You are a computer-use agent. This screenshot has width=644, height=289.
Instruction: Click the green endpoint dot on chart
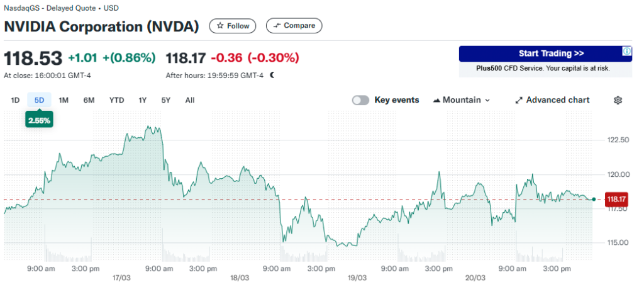pos(594,199)
